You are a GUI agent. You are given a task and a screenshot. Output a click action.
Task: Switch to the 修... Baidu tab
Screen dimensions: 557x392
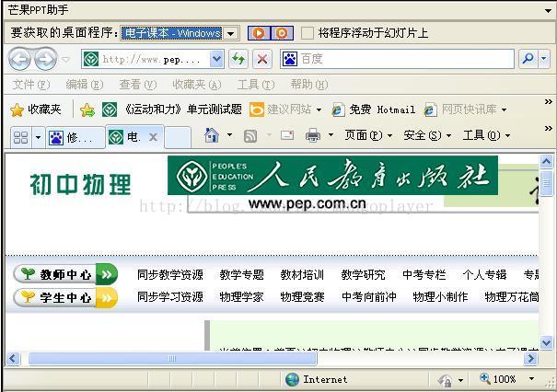pos(75,137)
